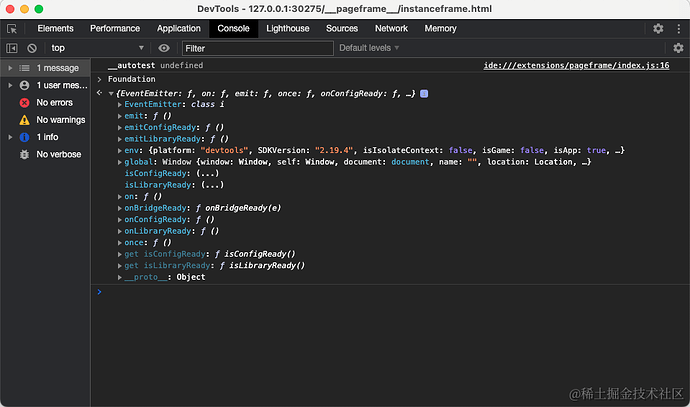
Task: Click the live expression eye icon
Action: 164,48
